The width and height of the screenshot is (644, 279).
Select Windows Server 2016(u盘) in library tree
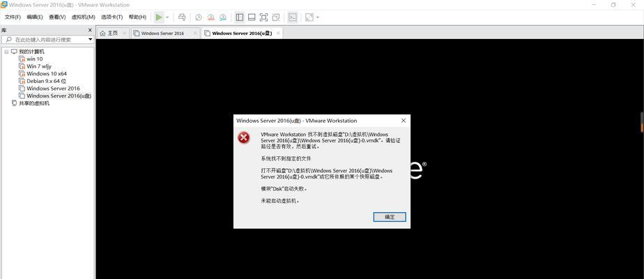pyautogui.click(x=59, y=96)
